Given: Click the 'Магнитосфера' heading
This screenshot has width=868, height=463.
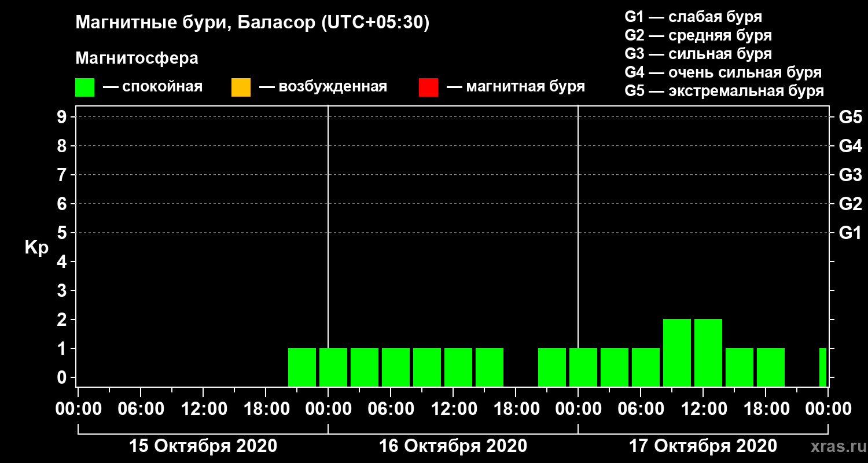Looking at the screenshot, I should [137, 58].
